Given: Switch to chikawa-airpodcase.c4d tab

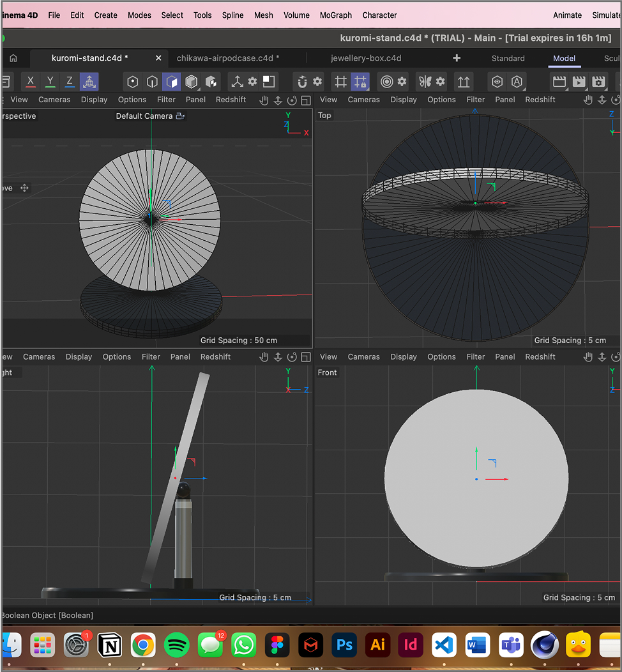Looking at the screenshot, I should pos(228,58).
